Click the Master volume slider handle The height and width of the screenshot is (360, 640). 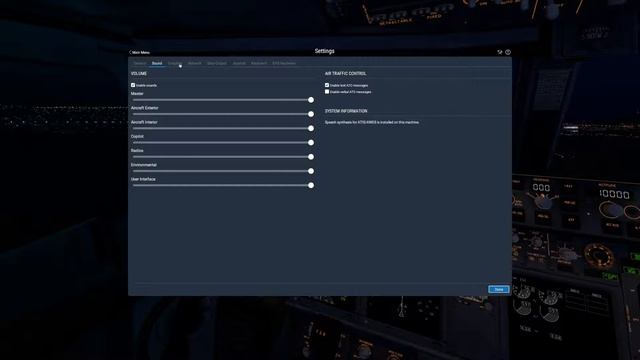tap(311, 100)
